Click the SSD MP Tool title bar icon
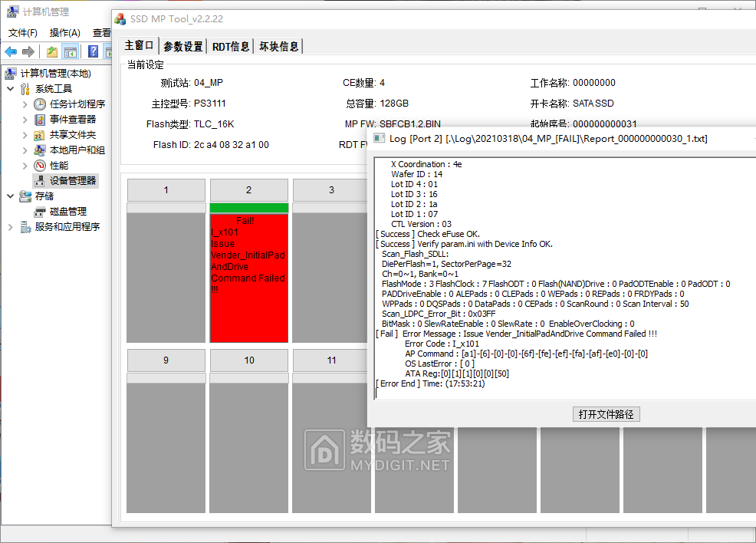Viewport: 756px width, 543px height. (x=120, y=19)
